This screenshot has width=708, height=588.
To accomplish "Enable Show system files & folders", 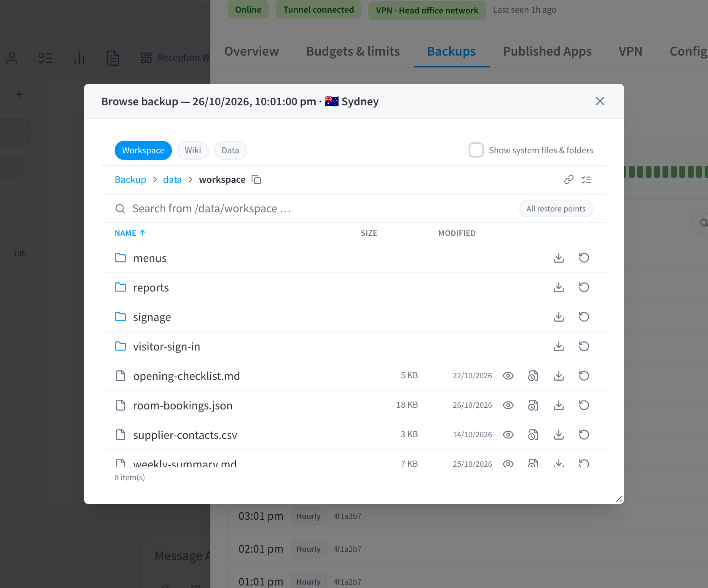I will 476,150.
